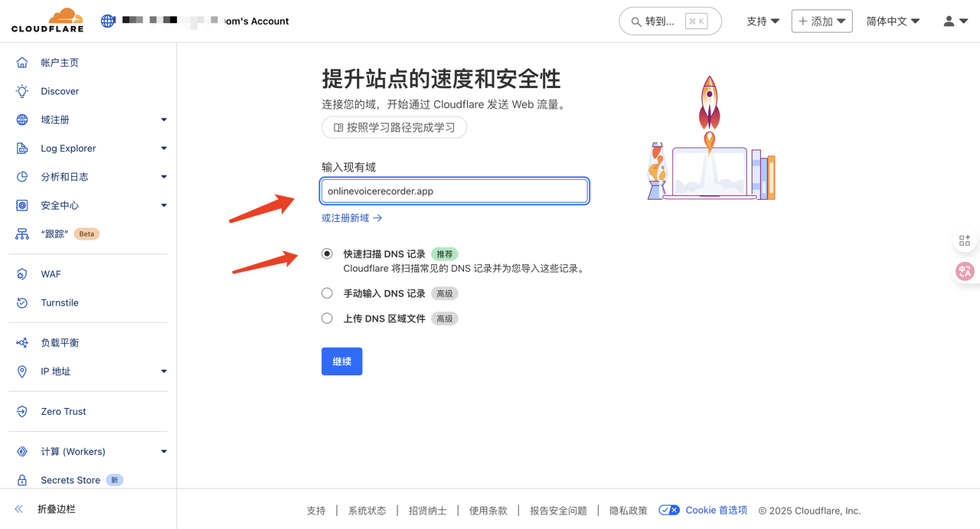
Task: Click the Discover lightbulb icon
Action: (x=22, y=91)
